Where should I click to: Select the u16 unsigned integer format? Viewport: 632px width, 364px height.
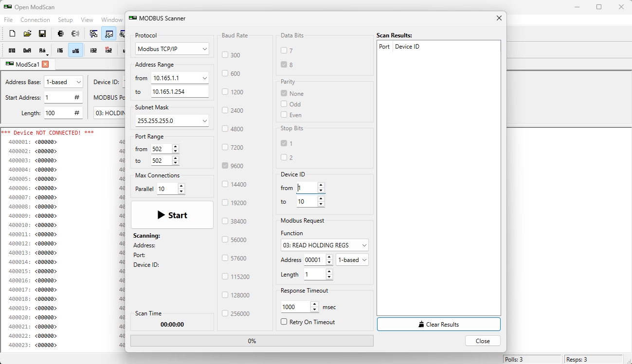click(x=75, y=50)
